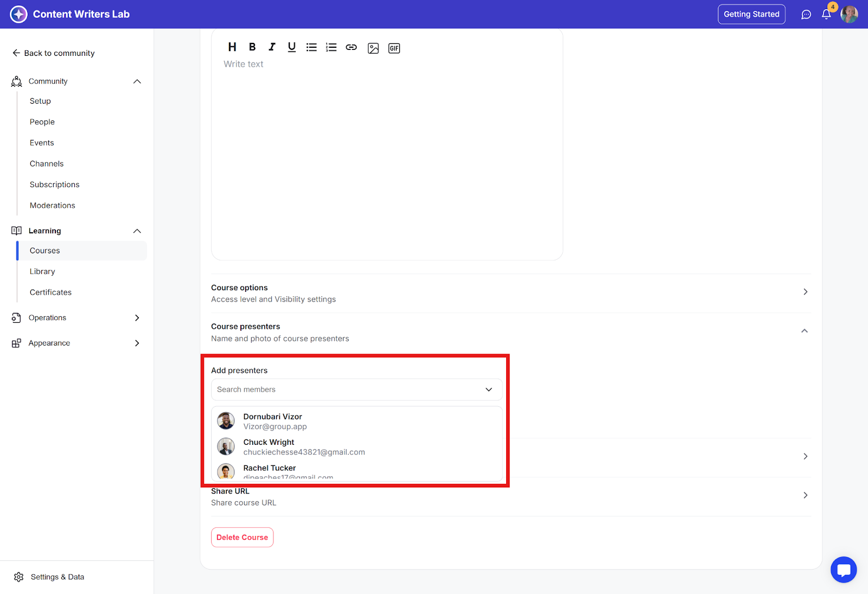Collapse Course presenters chevron
Image resolution: width=868 pixels, height=594 pixels.
click(x=805, y=331)
